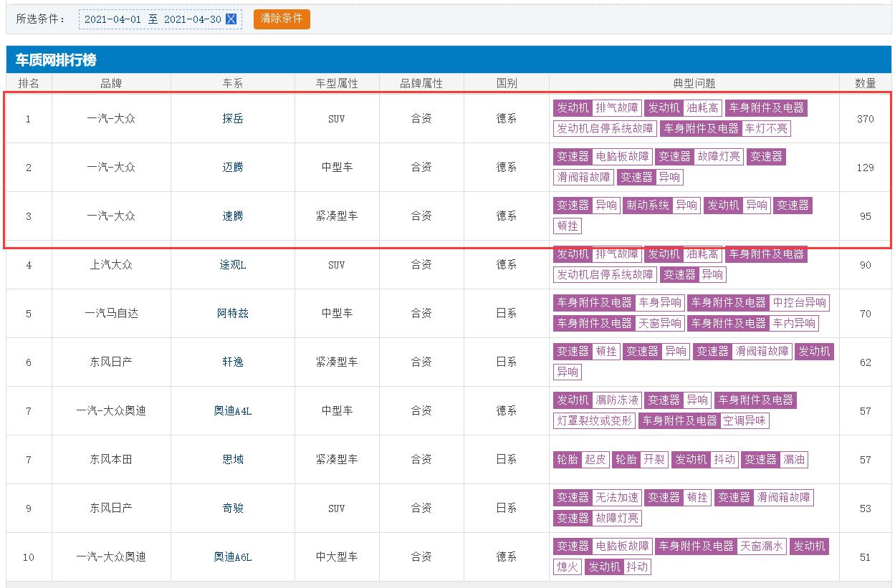Click the 车灯不亮 issue tag

(x=766, y=129)
